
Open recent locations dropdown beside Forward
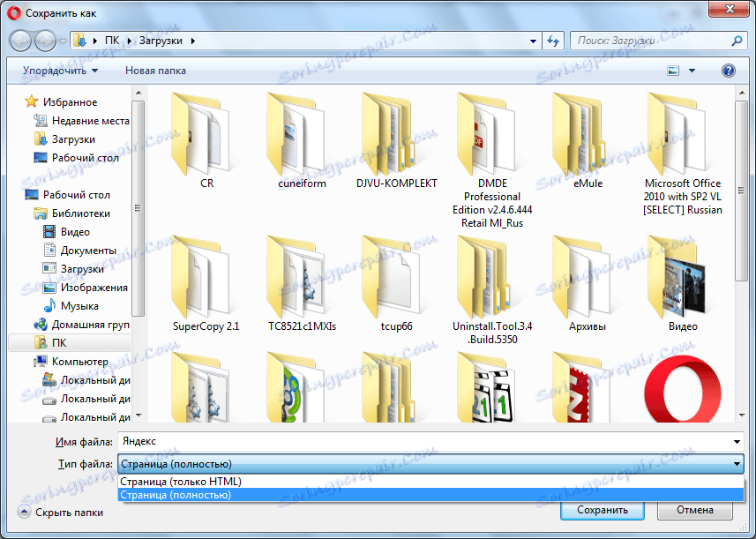(63, 41)
